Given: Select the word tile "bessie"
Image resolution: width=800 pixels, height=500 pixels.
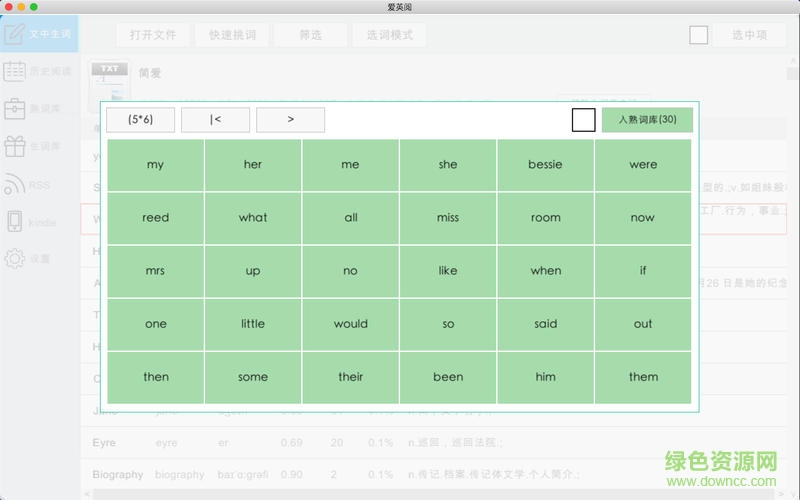Looking at the screenshot, I should [545, 165].
